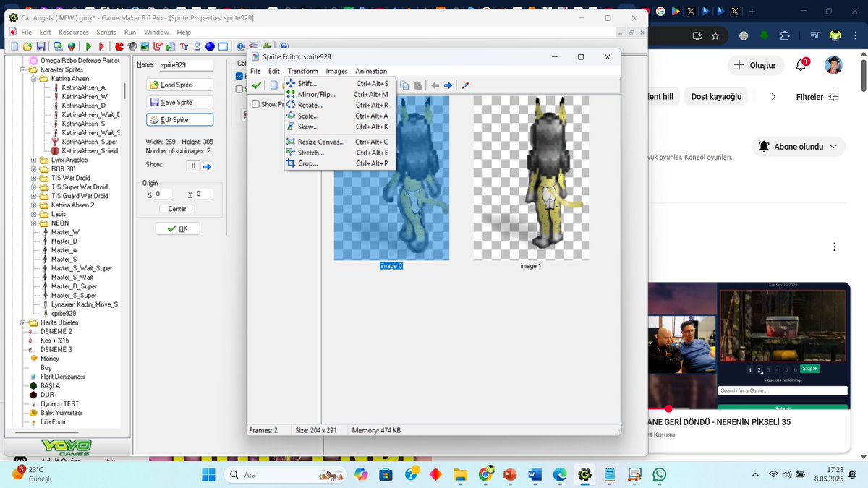This screenshot has width=868, height=488.
Task: Click the red Debug mode arrow
Action: point(101,46)
